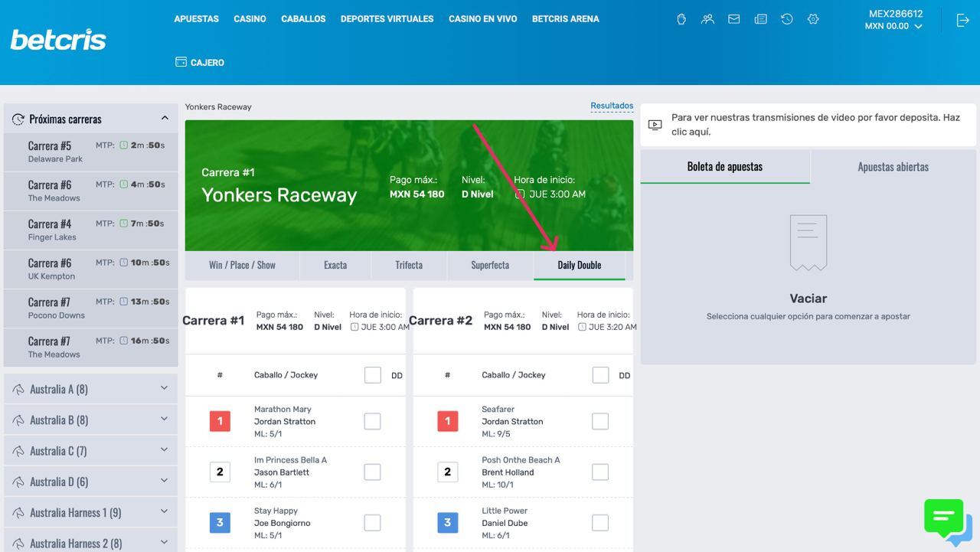Screen dimensions: 980x552
Task: Click the clock icon beside Próximas carreras
Action: [x=18, y=119]
